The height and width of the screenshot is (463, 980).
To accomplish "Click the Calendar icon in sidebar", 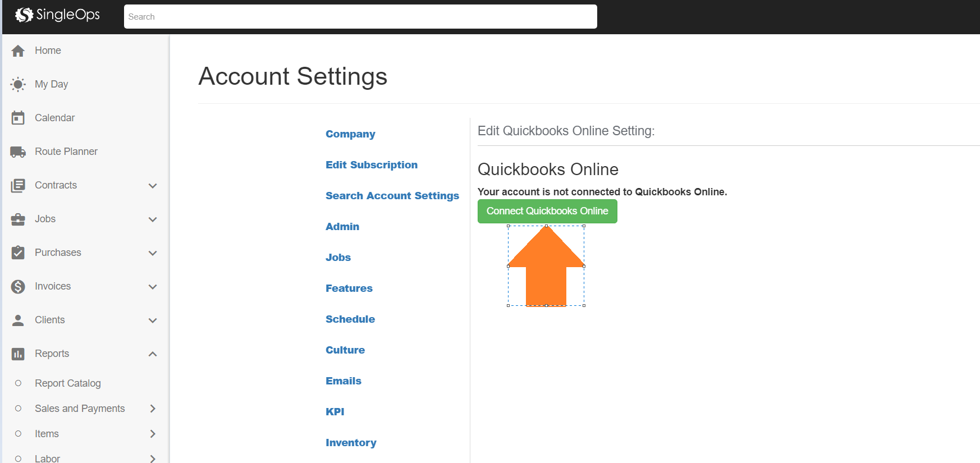I will [x=18, y=118].
